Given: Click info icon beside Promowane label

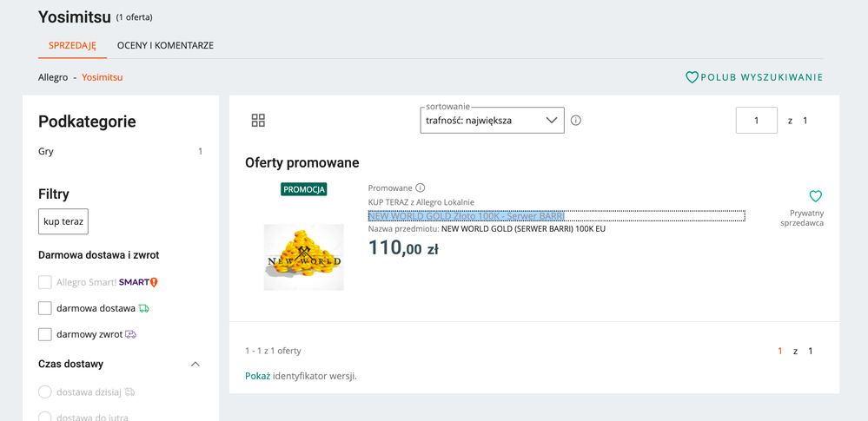Looking at the screenshot, I should [x=421, y=188].
